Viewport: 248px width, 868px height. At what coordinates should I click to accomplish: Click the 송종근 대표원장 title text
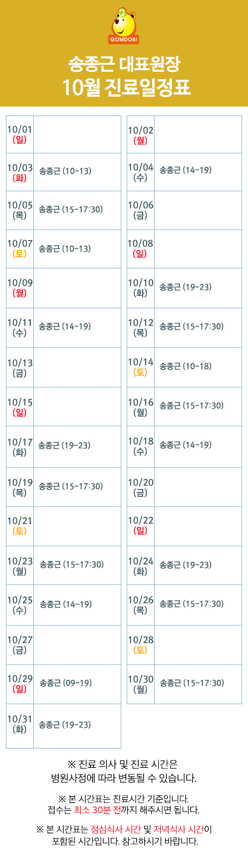(124, 64)
